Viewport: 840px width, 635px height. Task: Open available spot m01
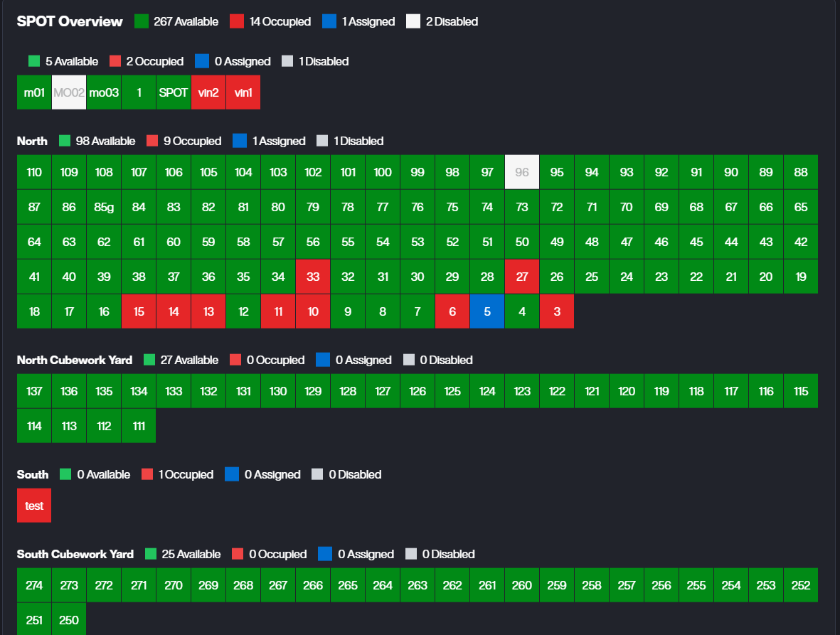point(34,92)
